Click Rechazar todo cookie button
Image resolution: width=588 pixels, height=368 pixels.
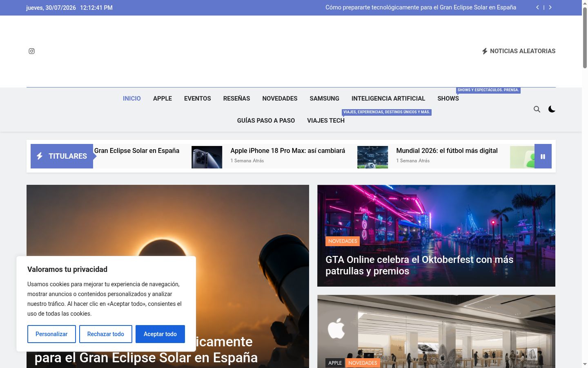pos(106,334)
